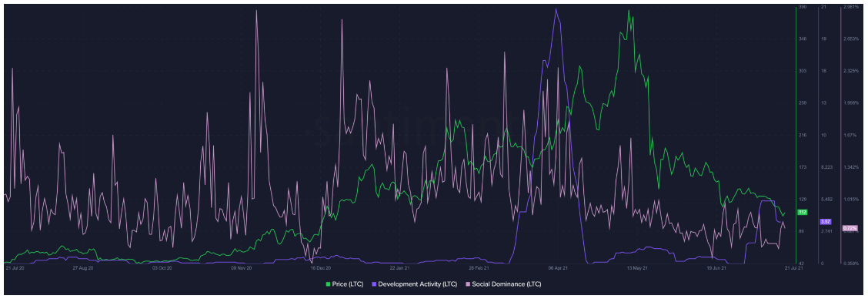Click the 1.015% social dominance axis value
The height and width of the screenshot is (299, 868).
(850, 199)
